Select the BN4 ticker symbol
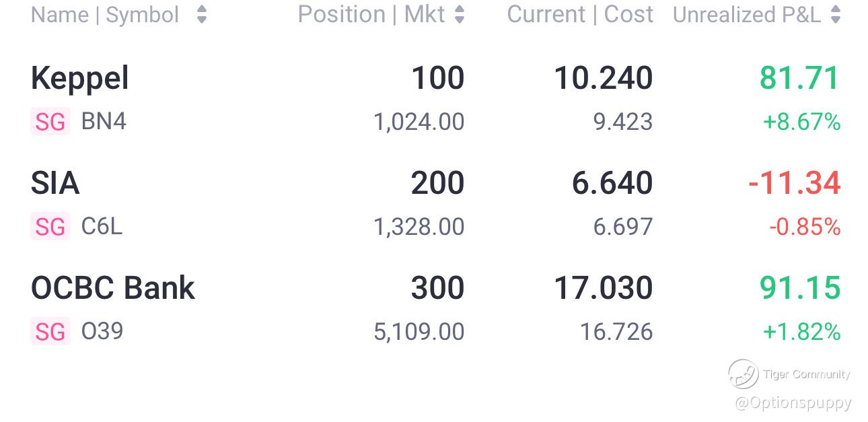 [x=104, y=122]
